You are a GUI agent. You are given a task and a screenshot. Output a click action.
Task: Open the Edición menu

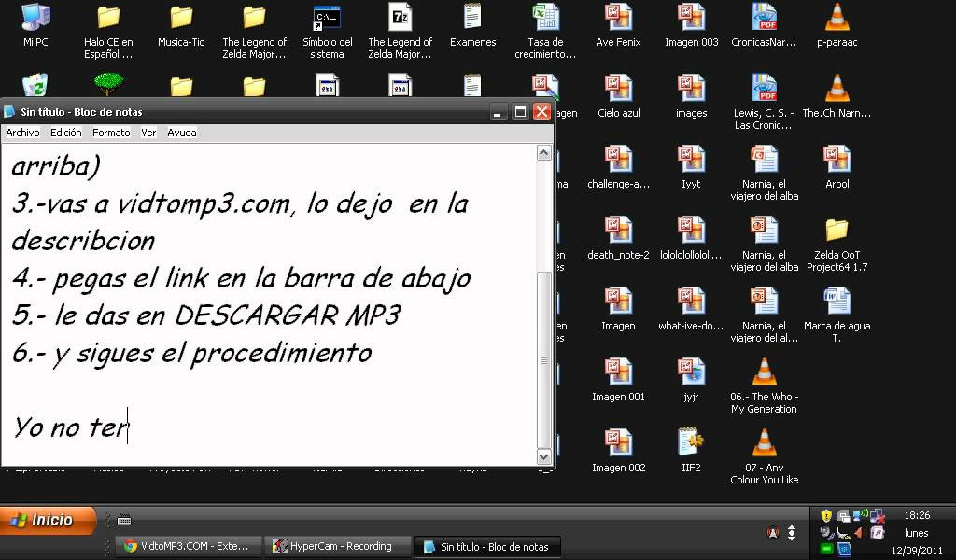point(66,133)
